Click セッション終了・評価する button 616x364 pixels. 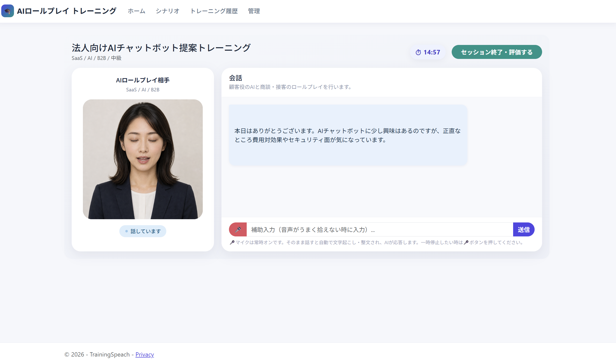pos(497,52)
